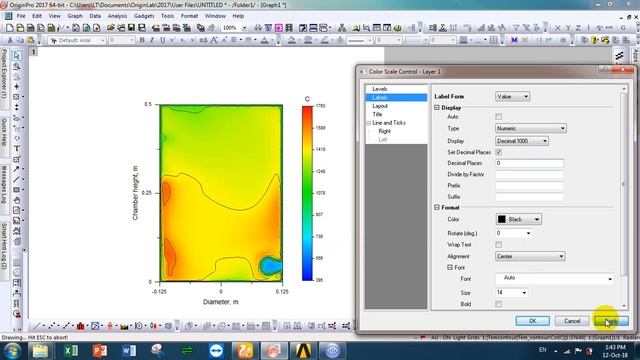Open the Display Decimal:1000 dropdown

(522, 141)
